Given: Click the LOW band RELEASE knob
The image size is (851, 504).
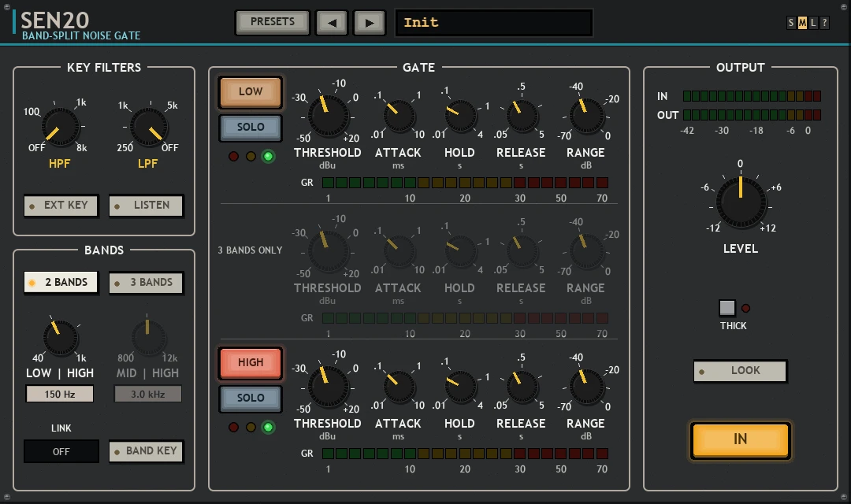Looking at the screenshot, I should point(522,116).
